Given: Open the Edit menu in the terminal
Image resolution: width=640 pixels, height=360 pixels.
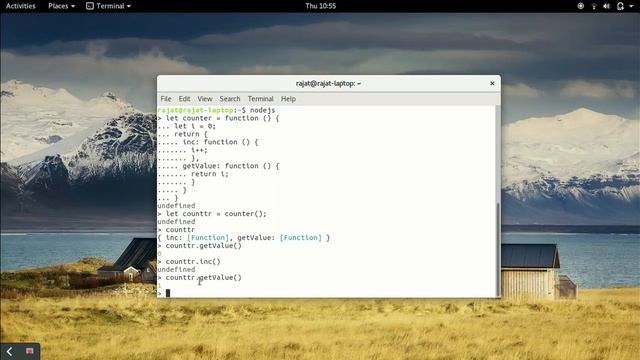Looking at the screenshot, I should pos(184,99).
